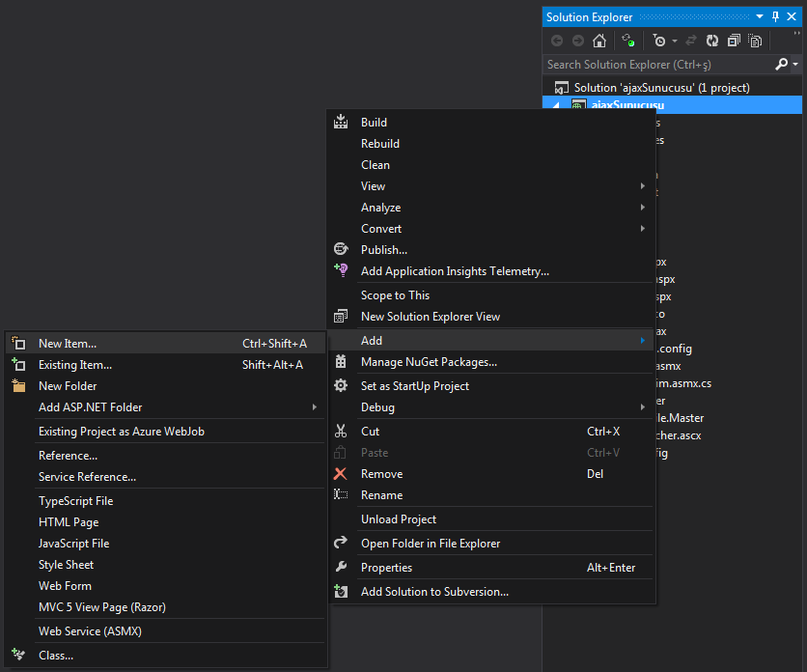This screenshot has width=807, height=672.
Task: Click the Existing Item icon in Add submenu
Action: coord(18,364)
